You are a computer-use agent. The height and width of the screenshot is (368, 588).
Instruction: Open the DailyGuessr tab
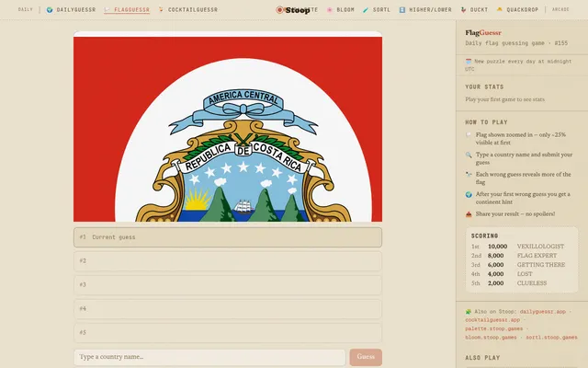[71, 10]
